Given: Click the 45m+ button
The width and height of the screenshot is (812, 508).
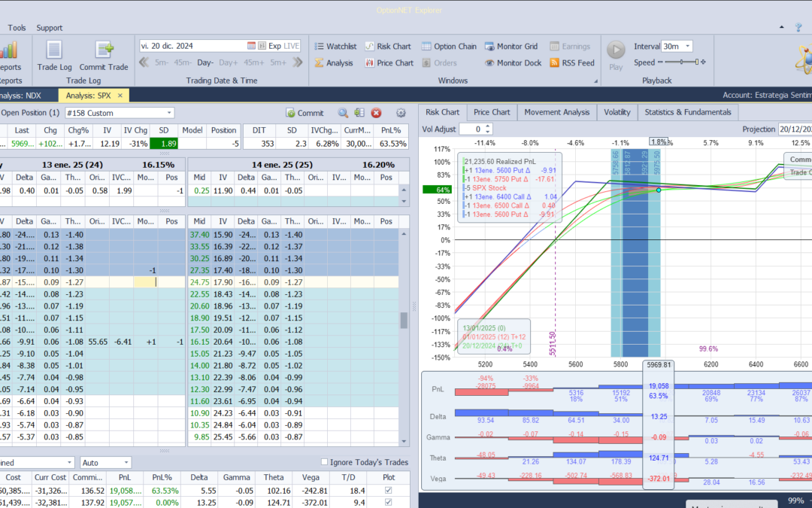Looking at the screenshot, I should 254,62.
